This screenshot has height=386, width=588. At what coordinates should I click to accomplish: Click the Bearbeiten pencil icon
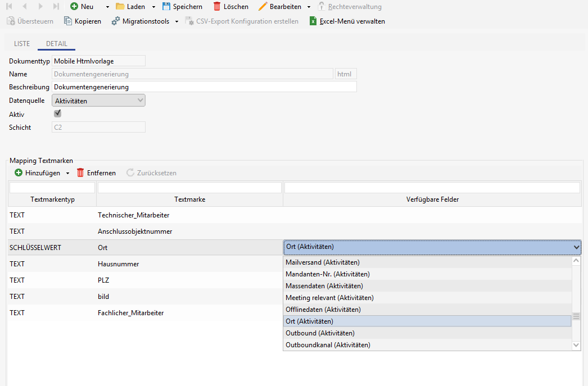click(263, 7)
